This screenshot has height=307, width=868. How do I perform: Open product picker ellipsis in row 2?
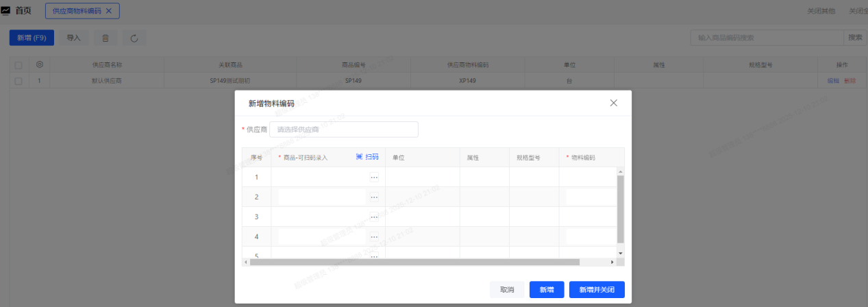pos(374,197)
